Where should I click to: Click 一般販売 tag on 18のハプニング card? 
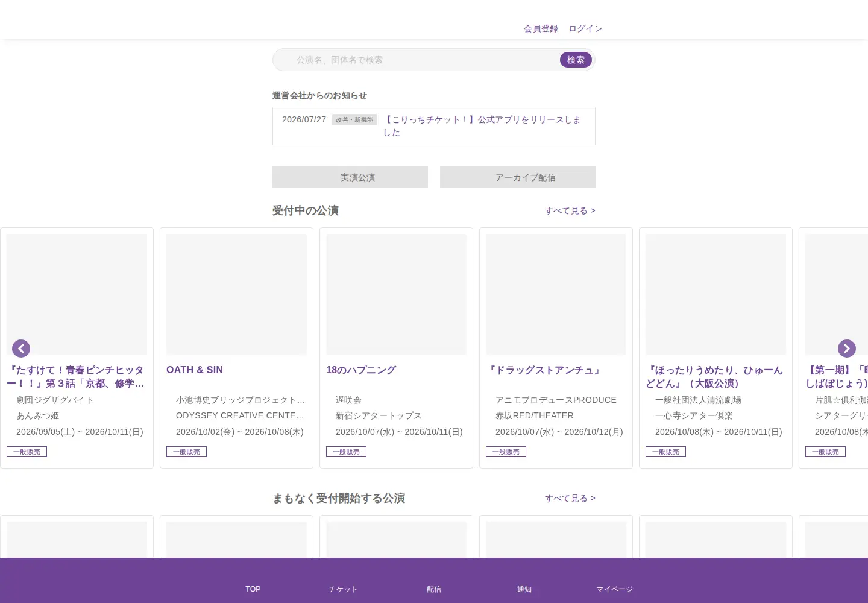pyautogui.click(x=346, y=452)
